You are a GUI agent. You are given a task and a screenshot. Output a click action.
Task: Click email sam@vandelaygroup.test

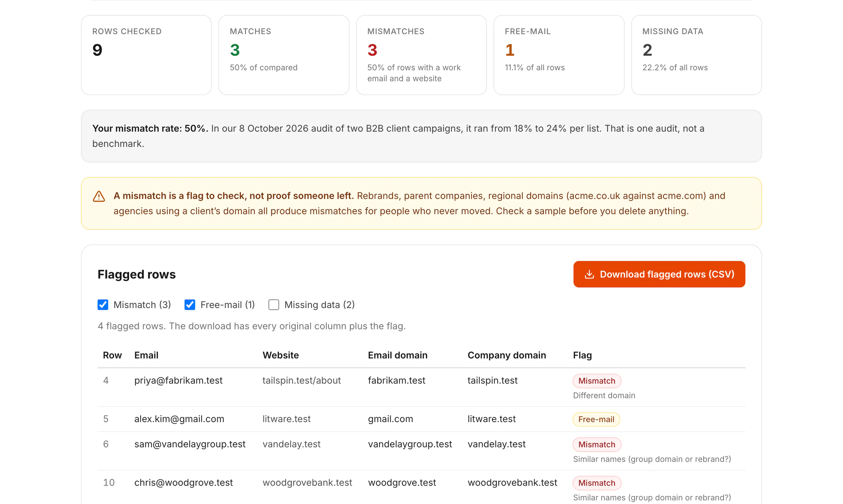[x=190, y=444]
